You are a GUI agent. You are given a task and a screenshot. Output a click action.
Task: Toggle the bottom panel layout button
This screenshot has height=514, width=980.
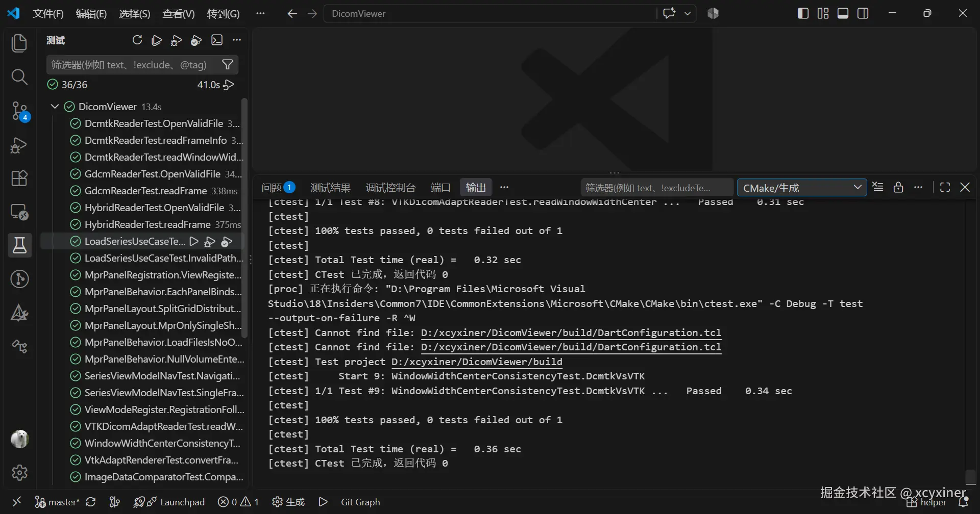(843, 13)
